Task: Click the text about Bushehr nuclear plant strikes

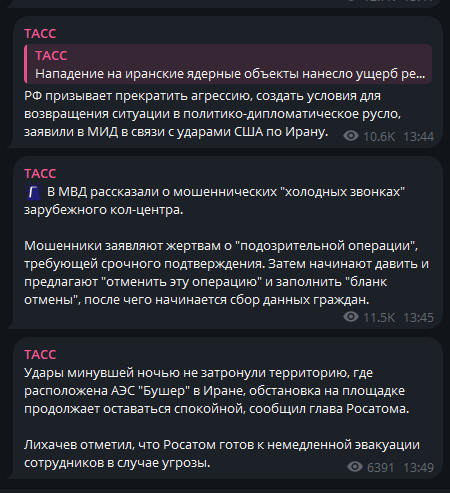Action: [217, 391]
